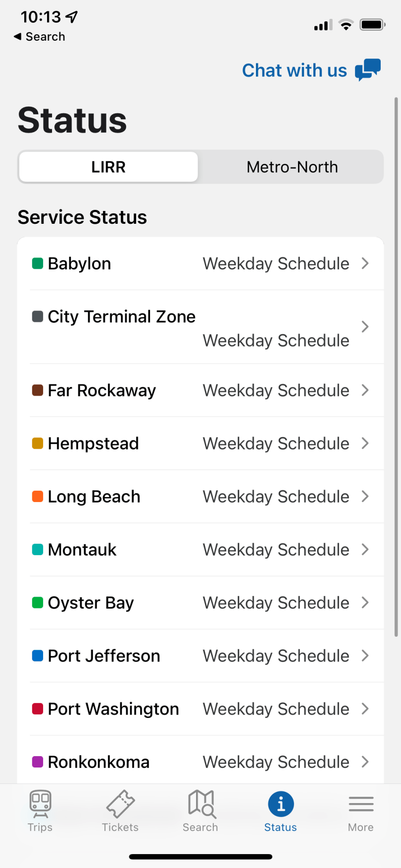Tap the blue Port Jefferson color square
Viewport: 401px width, 868px height.
[38, 656]
